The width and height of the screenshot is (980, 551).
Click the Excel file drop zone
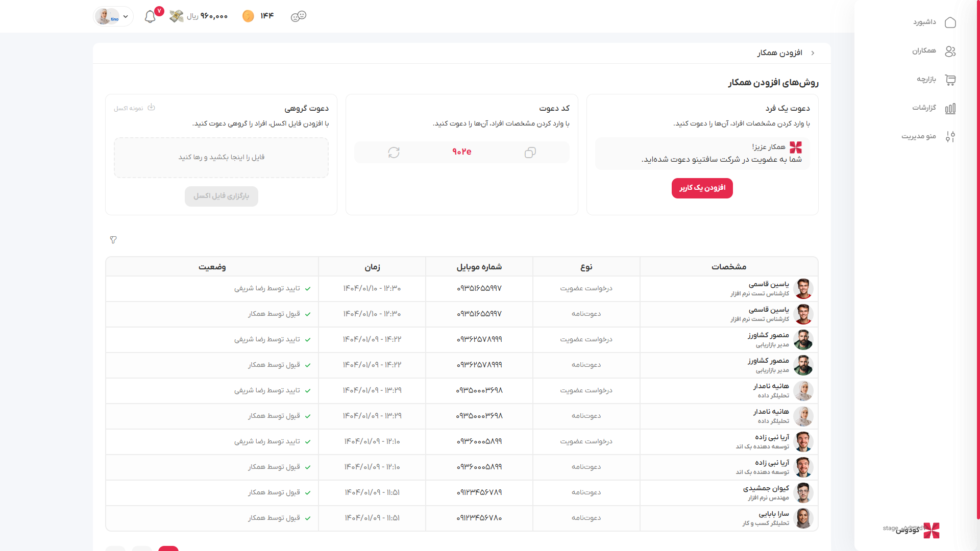click(221, 158)
